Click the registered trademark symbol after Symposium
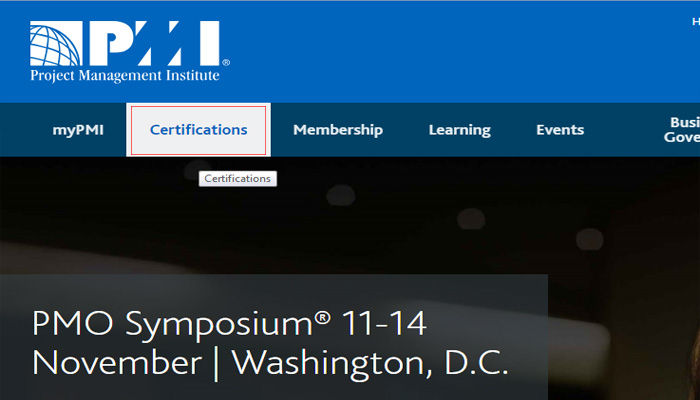The height and width of the screenshot is (400, 700). (x=322, y=318)
